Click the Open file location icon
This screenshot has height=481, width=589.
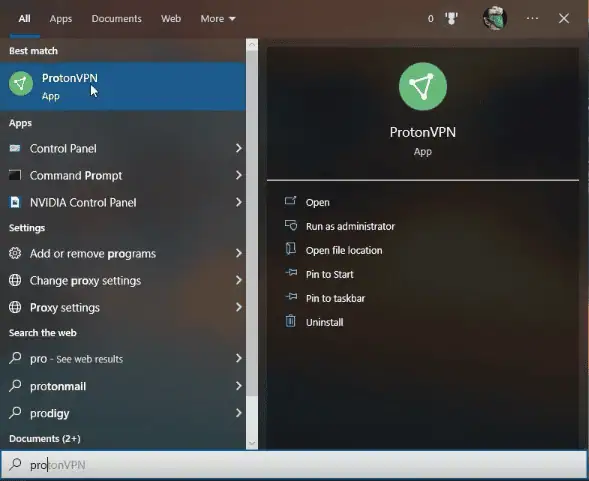(x=290, y=249)
